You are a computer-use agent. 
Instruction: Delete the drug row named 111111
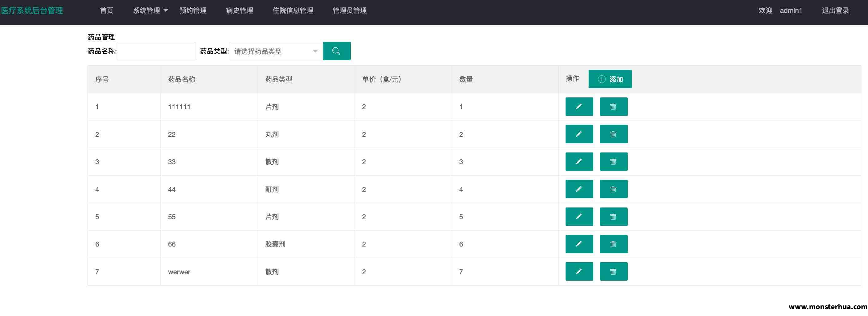[x=613, y=107]
